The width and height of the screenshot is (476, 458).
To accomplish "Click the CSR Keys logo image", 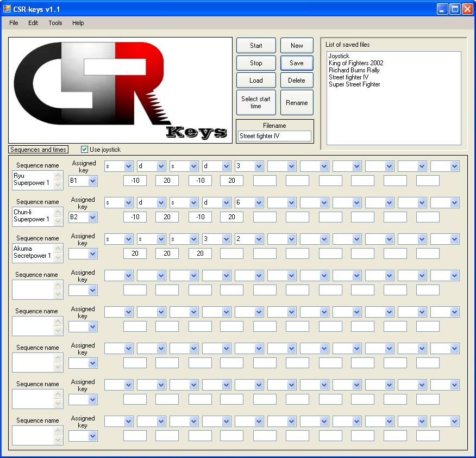I will tap(120, 90).
